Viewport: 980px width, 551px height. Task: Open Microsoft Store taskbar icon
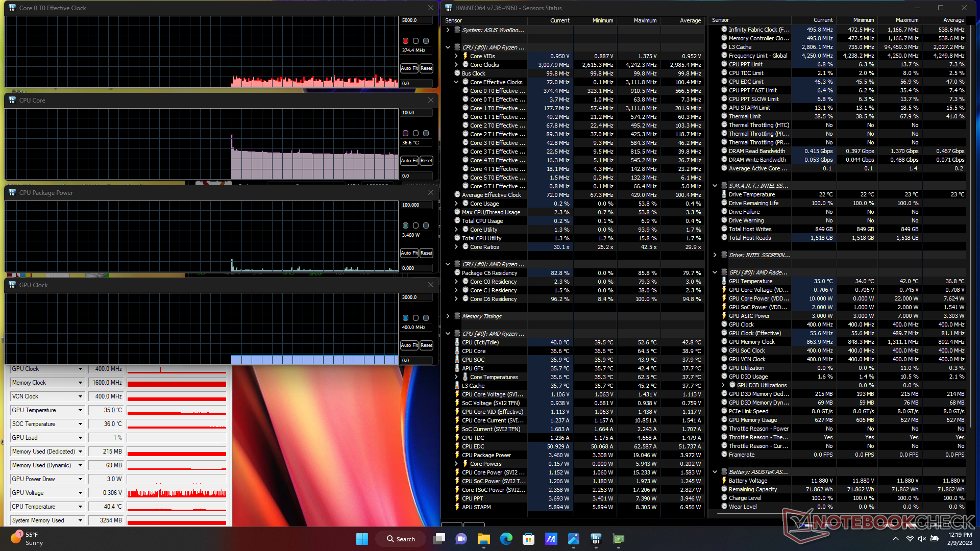pyautogui.click(x=528, y=539)
